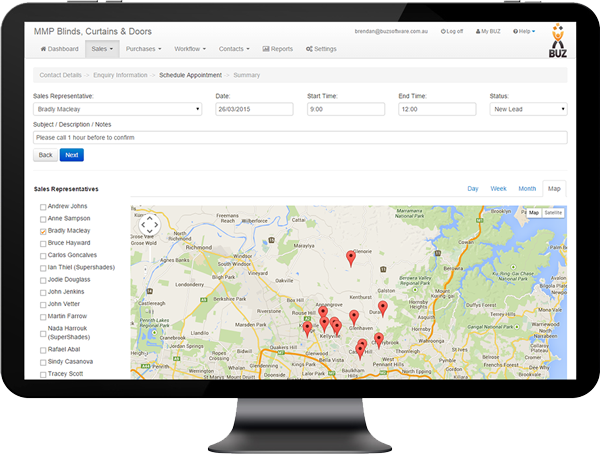
Task: Click the blue Next button
Action: (x=72, y=155)
